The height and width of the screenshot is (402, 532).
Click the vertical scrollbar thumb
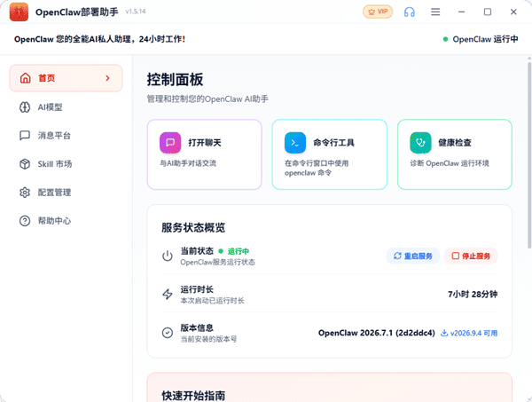click(529, 154)
